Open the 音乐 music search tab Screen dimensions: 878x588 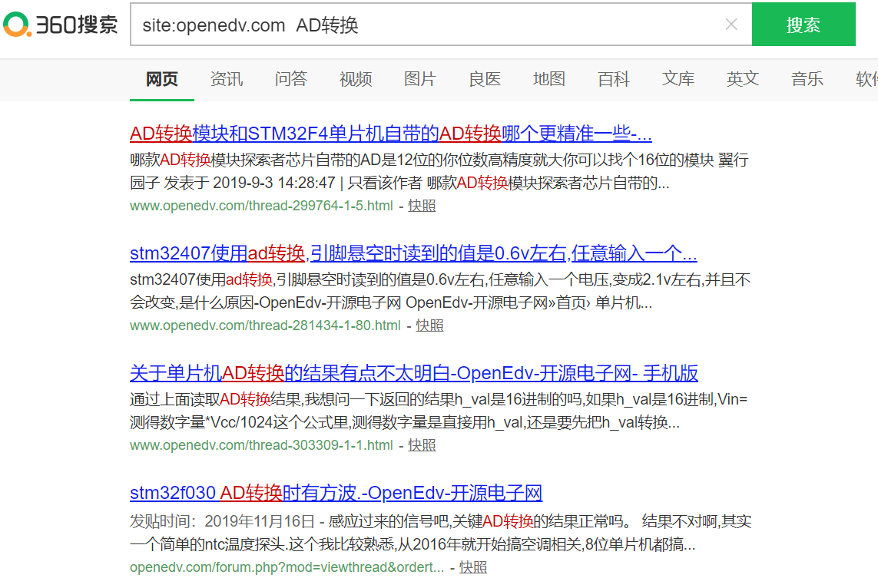point(807,79)
